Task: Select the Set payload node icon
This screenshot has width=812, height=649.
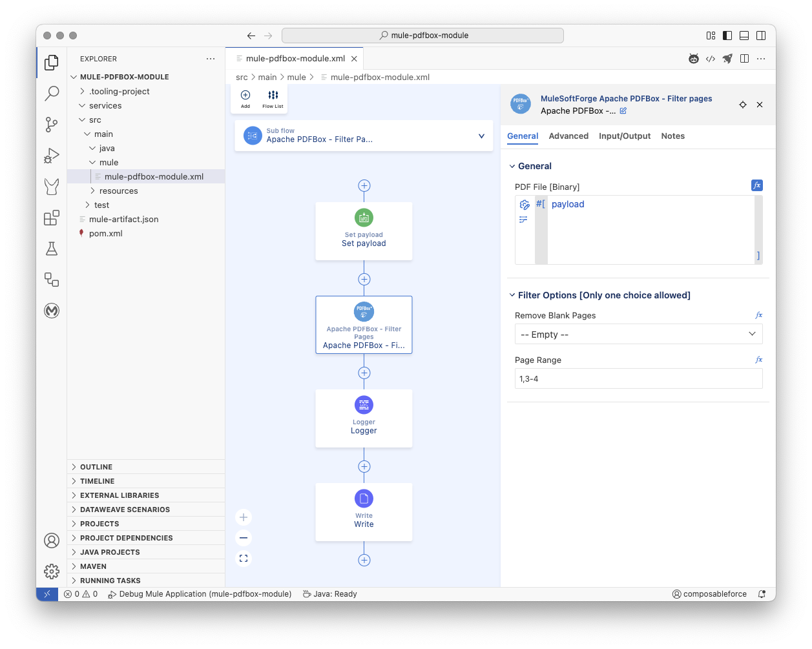Action: pos(364,218)
